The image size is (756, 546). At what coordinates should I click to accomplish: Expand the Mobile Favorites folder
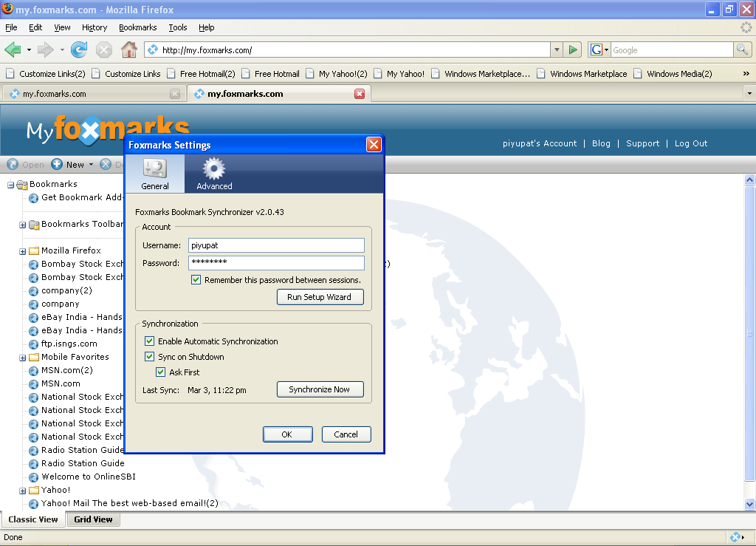22,358
